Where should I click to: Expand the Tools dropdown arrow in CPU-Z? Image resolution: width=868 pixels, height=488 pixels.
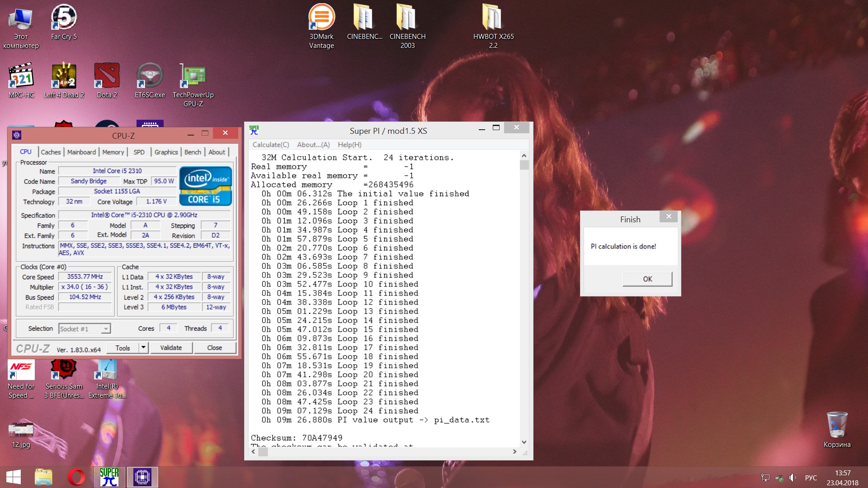click(x=143, y=347)
